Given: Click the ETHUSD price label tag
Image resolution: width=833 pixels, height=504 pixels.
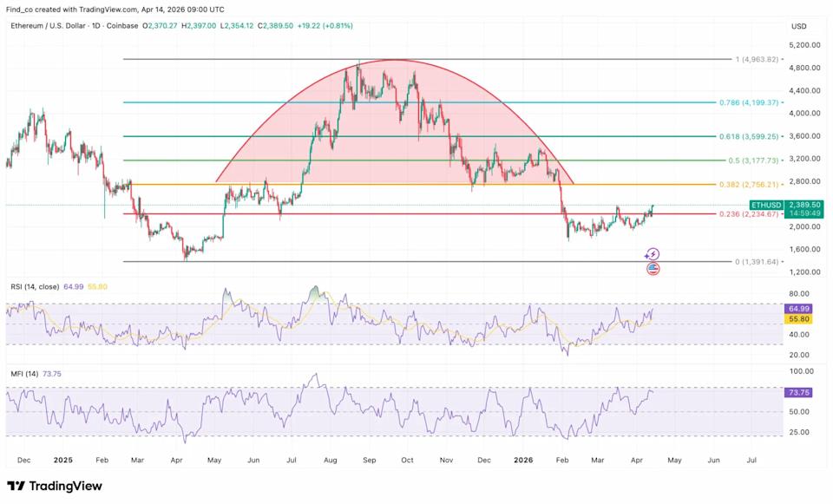Looking at the screenshot, I should (x=803, y=203).
